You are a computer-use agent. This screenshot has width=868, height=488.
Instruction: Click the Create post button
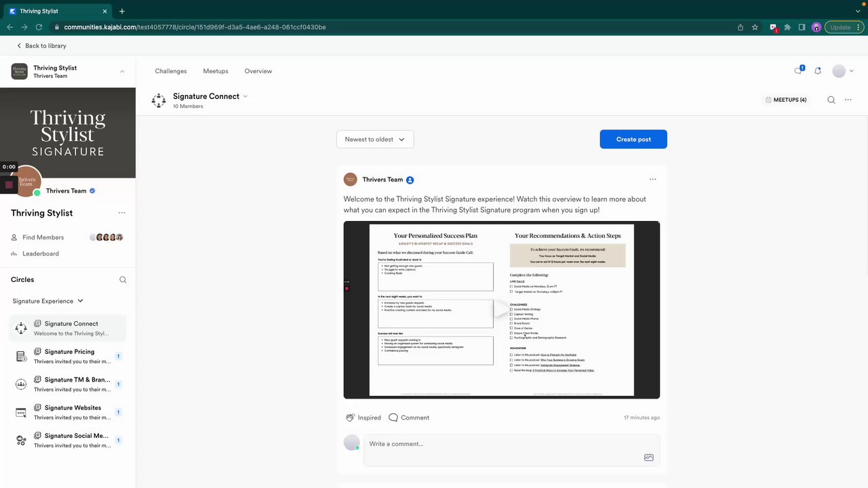[633, 139]
